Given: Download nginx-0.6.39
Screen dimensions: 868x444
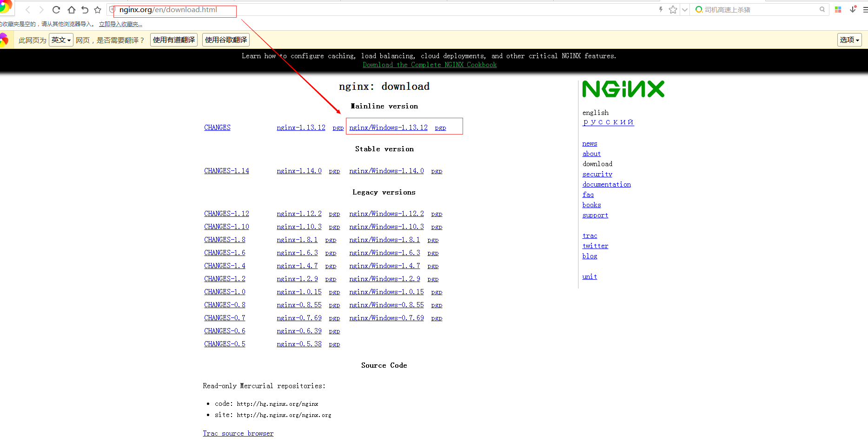Looking at the screenshot, I should coord(299,331).
